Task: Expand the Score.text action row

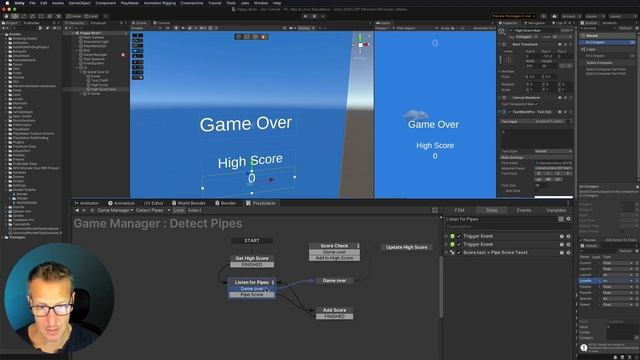Action: pos(447,253)
